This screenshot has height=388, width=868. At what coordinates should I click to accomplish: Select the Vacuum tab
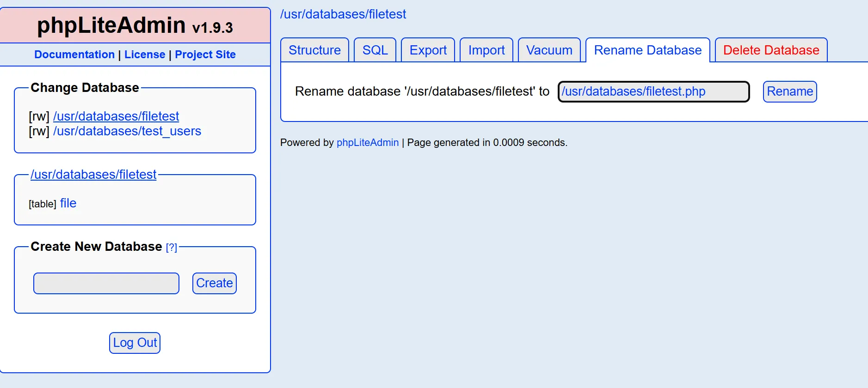point(549,50)
